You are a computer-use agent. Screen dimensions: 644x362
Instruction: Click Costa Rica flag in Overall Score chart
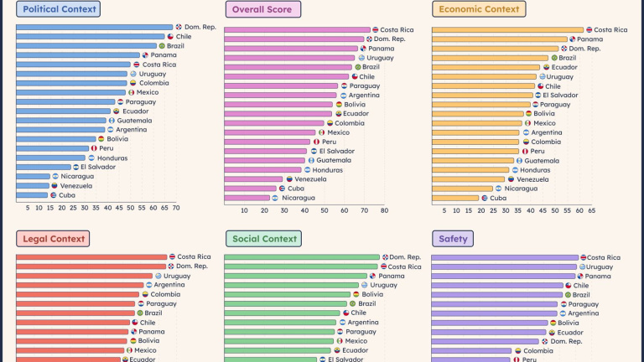pos(375,29)
